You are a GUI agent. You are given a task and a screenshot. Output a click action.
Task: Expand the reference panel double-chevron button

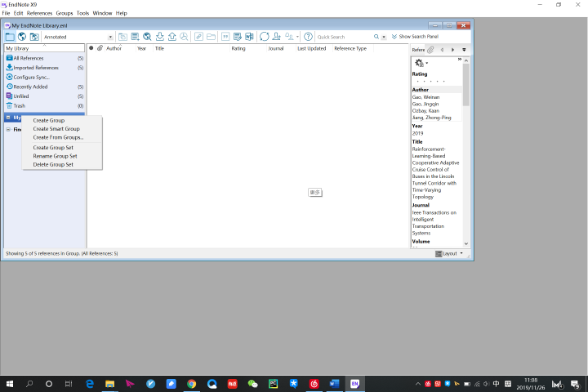(459, 60)
